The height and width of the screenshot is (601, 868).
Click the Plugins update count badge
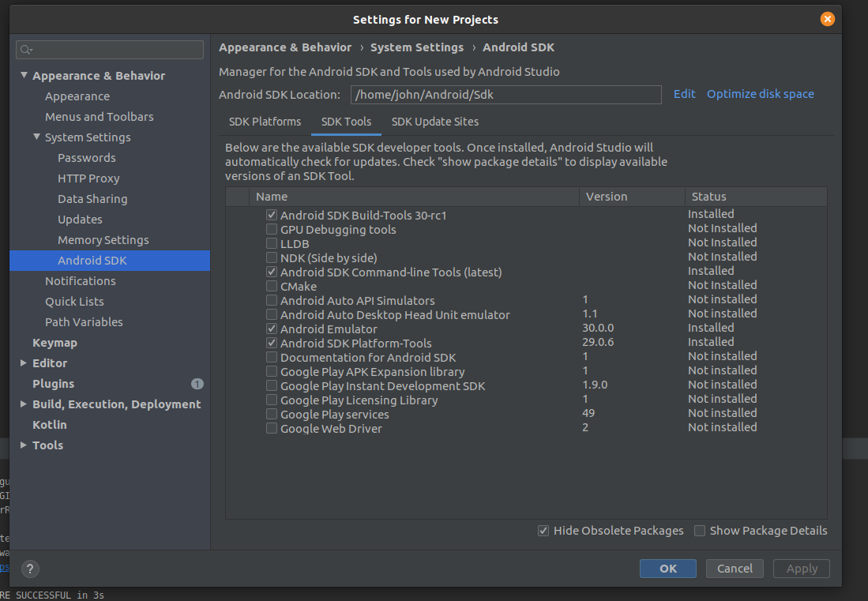click(197, 384)
